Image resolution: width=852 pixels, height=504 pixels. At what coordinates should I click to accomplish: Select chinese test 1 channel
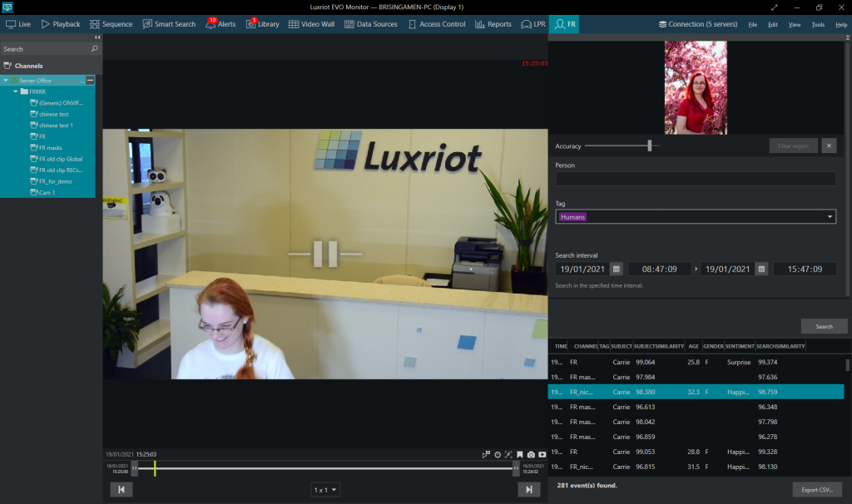(52, 126)
